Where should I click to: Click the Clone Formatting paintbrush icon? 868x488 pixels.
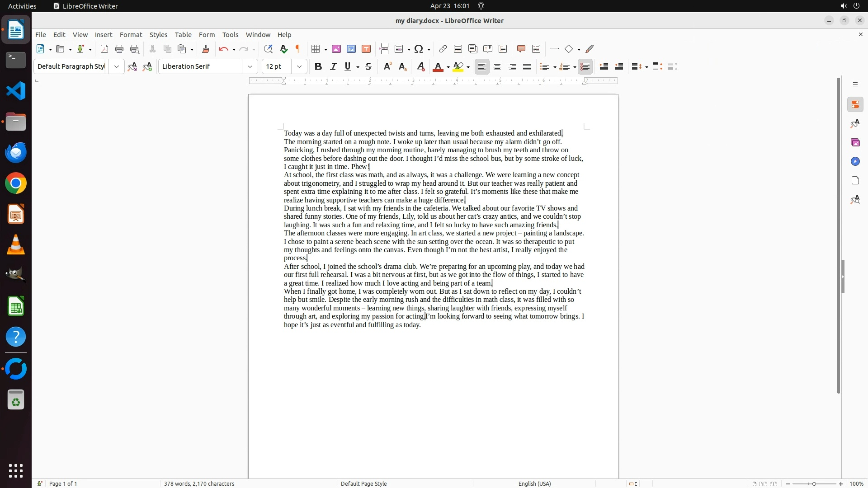point(206,49)
